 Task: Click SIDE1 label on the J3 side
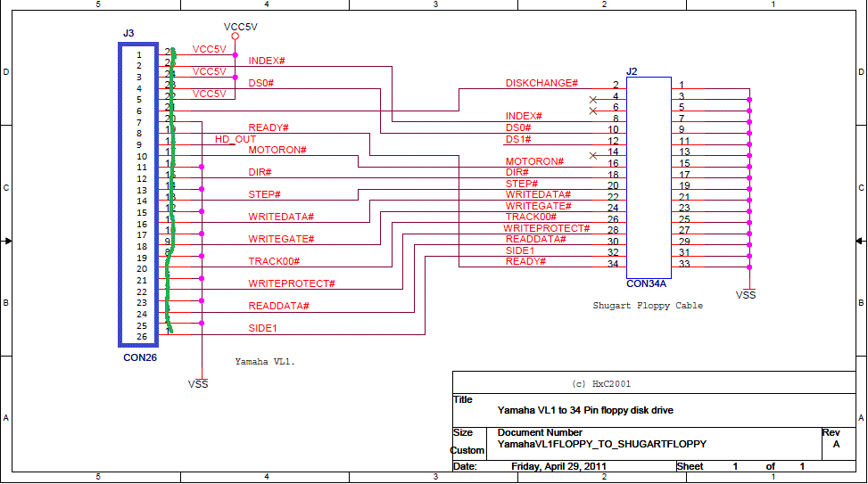click(262, 328)
